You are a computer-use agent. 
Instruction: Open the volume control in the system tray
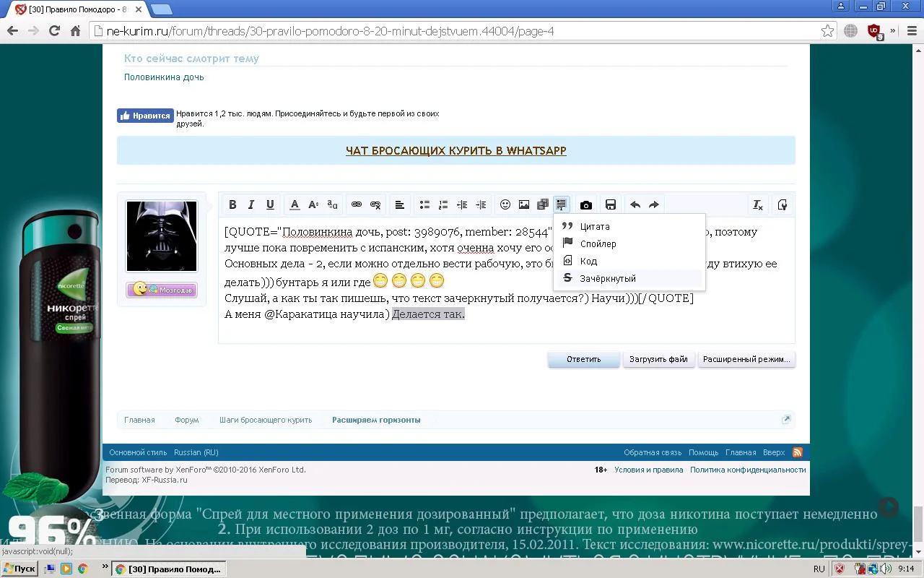886,569
